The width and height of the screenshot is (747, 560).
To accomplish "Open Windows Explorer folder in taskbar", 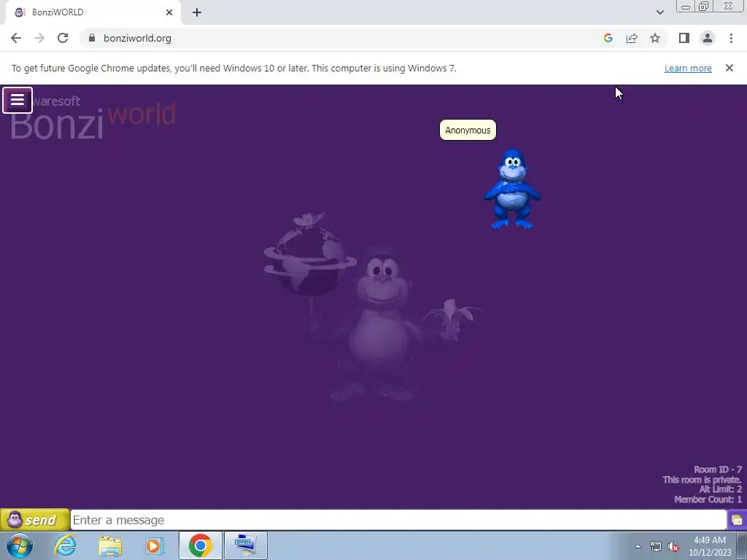I will coord(110,545).
